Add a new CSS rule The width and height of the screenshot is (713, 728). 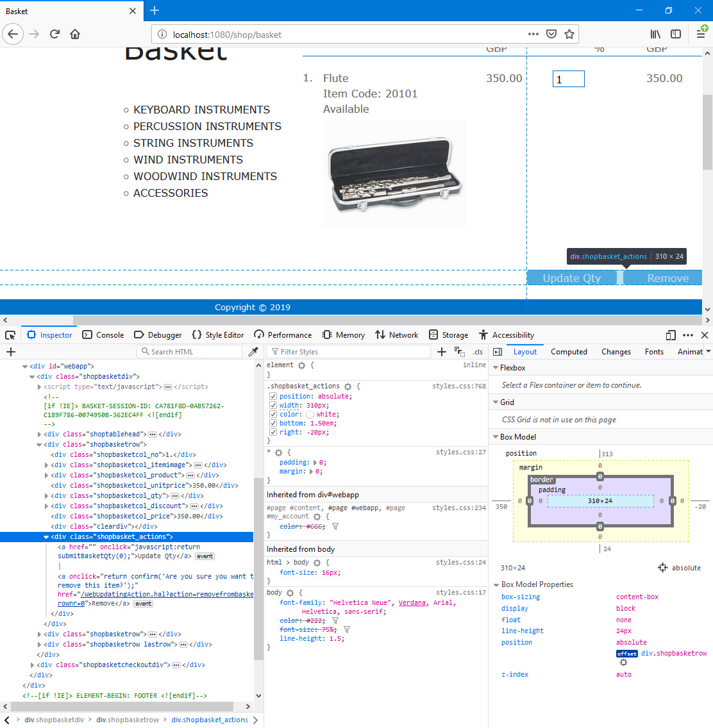point(442,352)
